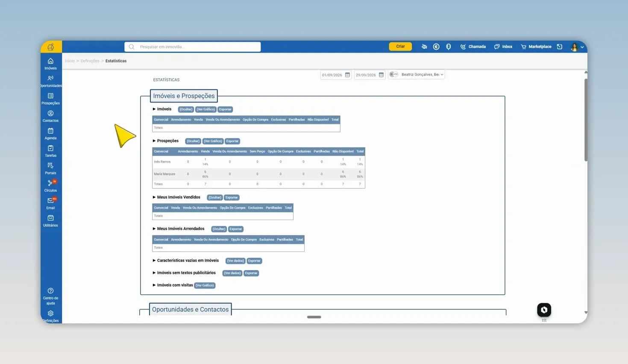Open the Marketplace cart icon
The width and height of the screenshot is (628, 364).
pyautogui.click(x=523, y=47)
